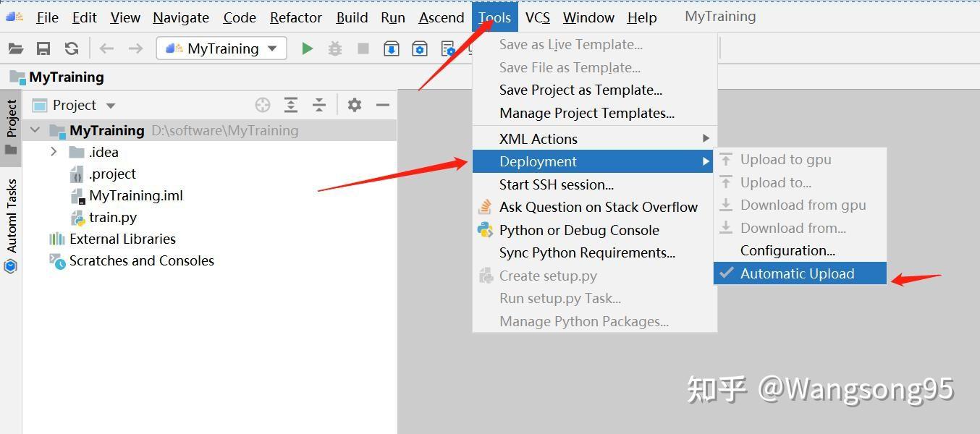Click the Open folder toolbar icon
The width and height of the screenshot is (980, 434).
pyautogui.click(x=15, y=48)
